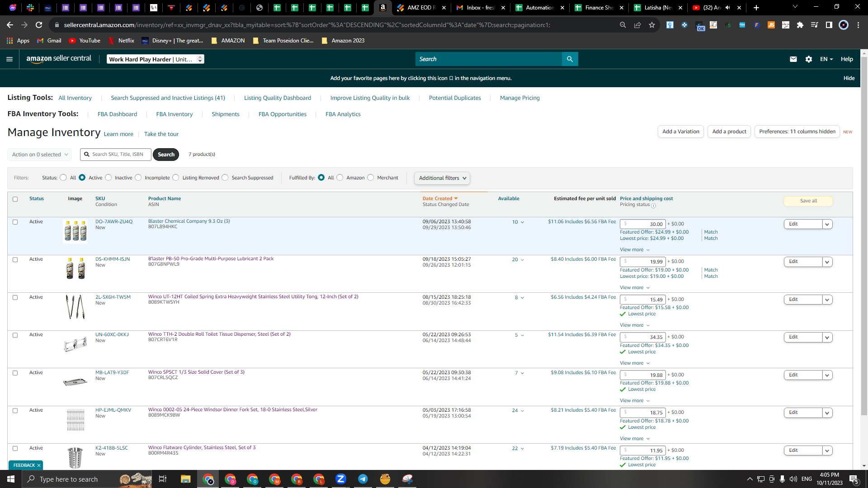
Task: Select the Inactive status radio button
Action: click(108, 178)
